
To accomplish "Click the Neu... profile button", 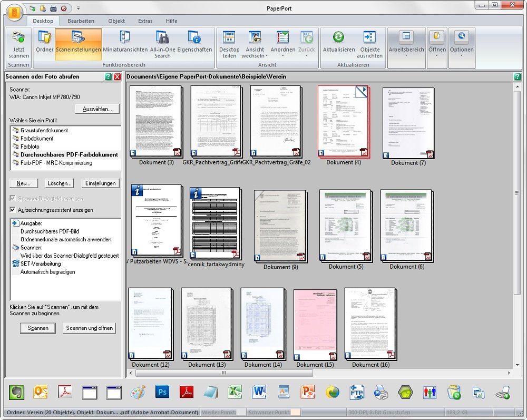I will (23, 183).
